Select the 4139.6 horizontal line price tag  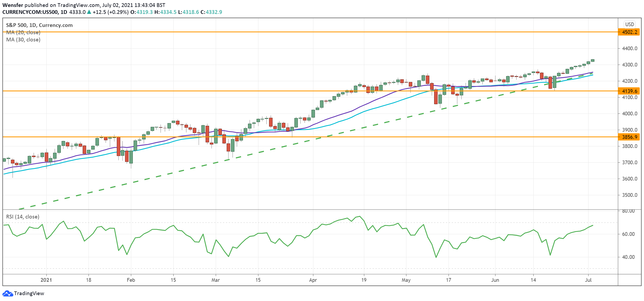629,91
